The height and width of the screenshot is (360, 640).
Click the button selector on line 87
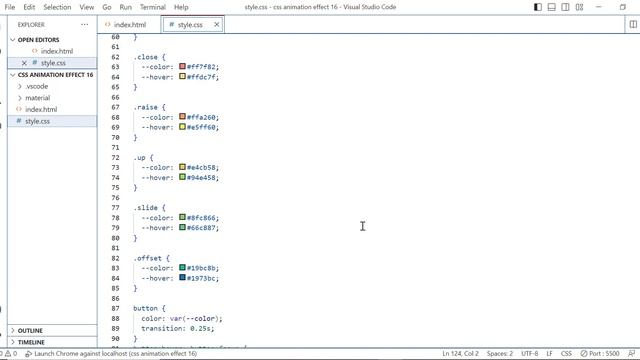click(145, 308)
